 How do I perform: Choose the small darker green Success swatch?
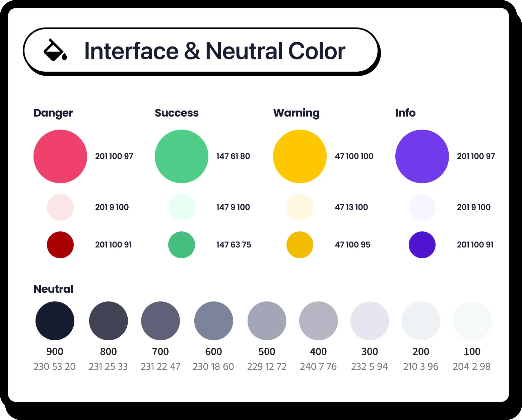coord(182,245)
